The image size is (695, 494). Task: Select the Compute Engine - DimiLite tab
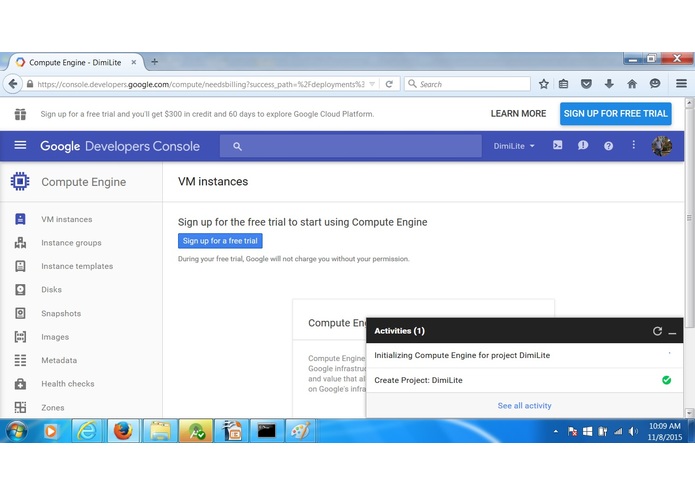(x=75, y=62)
